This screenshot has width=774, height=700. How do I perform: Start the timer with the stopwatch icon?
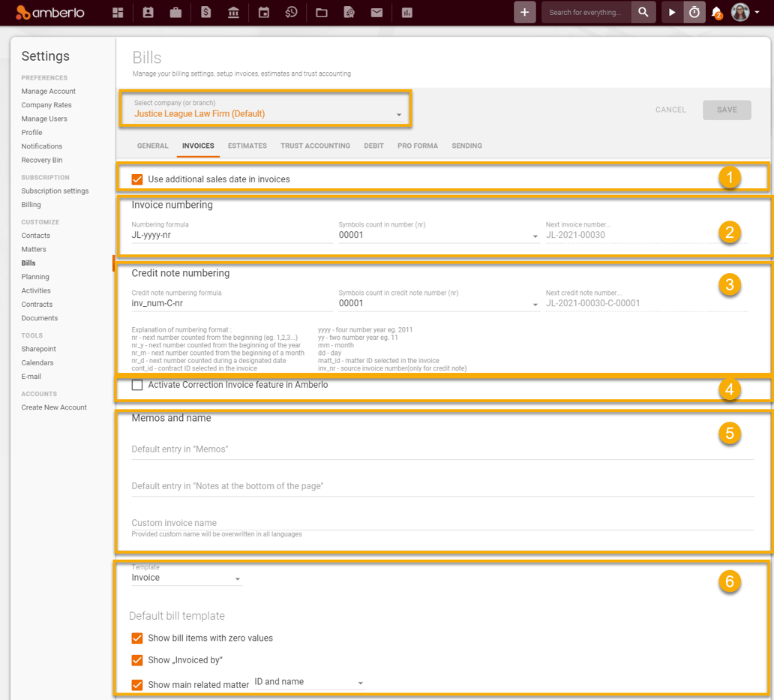click(694, 12)
